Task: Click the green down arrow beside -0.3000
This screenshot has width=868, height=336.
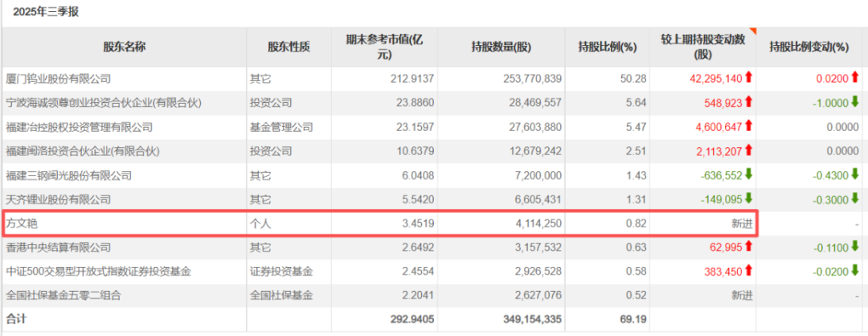Action: tap(855, 199)
